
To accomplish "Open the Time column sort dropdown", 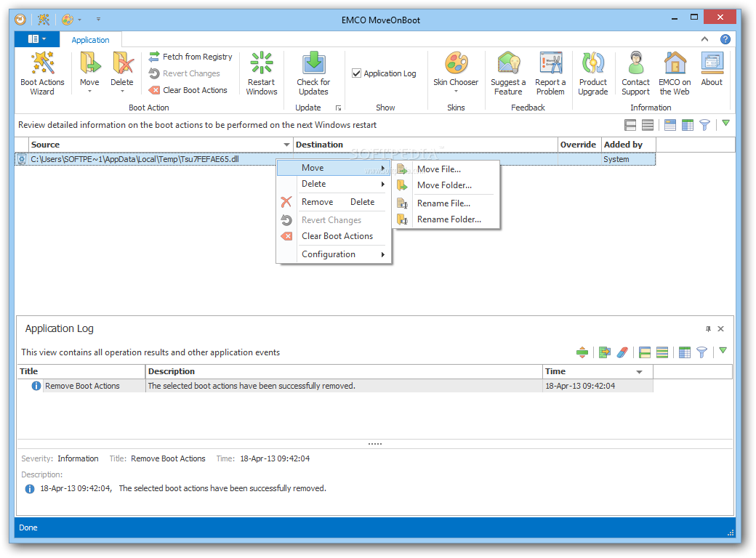I will [x=639, y=371].
